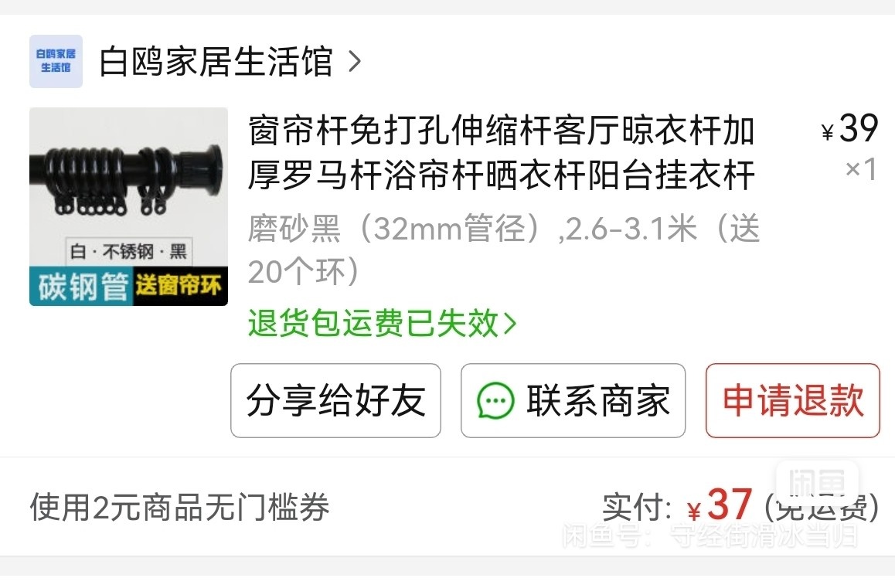Click the 分享给好友 button
895x588 pixels.
click(335, 401)
